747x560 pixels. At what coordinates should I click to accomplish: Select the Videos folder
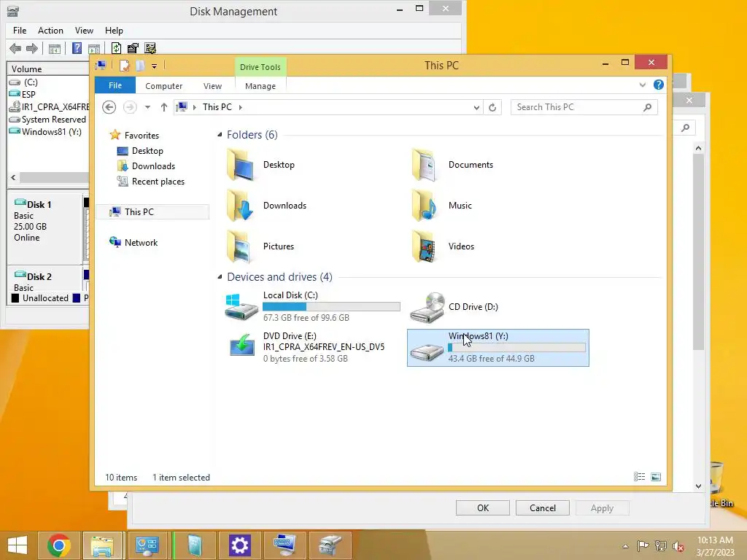click(443, 246)
